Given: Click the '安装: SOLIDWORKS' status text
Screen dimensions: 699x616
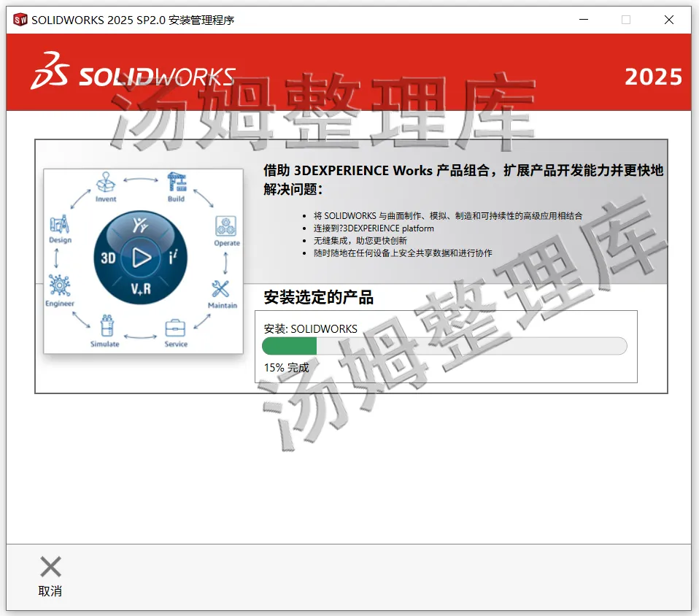Looking at the screenshot, I should coord(310,329).
